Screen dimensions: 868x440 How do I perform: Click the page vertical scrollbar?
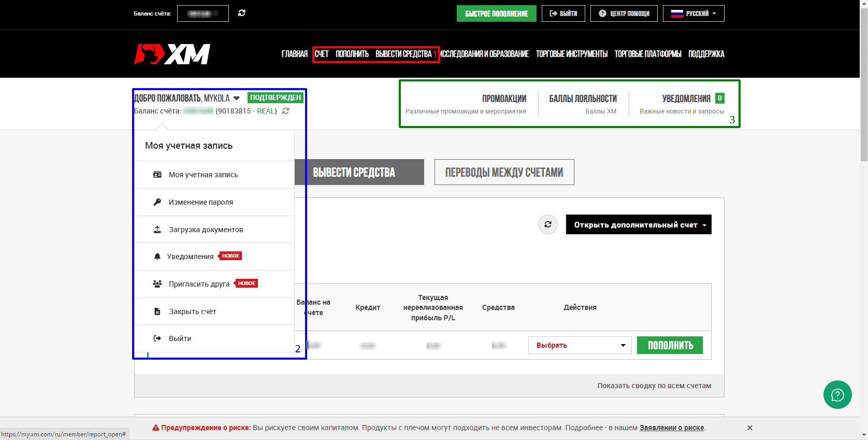tap(863, 220)
